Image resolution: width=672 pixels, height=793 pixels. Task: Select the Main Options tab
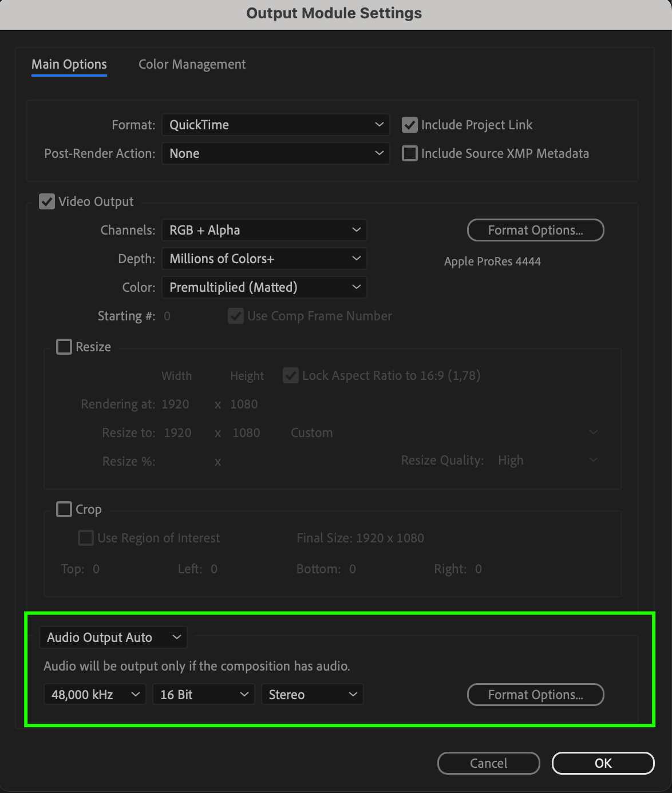(x=69, y=64)
